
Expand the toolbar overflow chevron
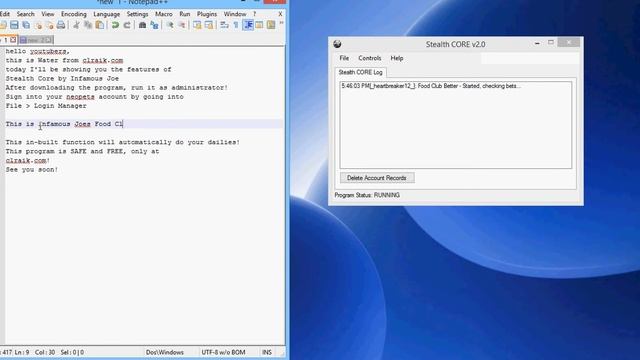[x=282, y=24]
